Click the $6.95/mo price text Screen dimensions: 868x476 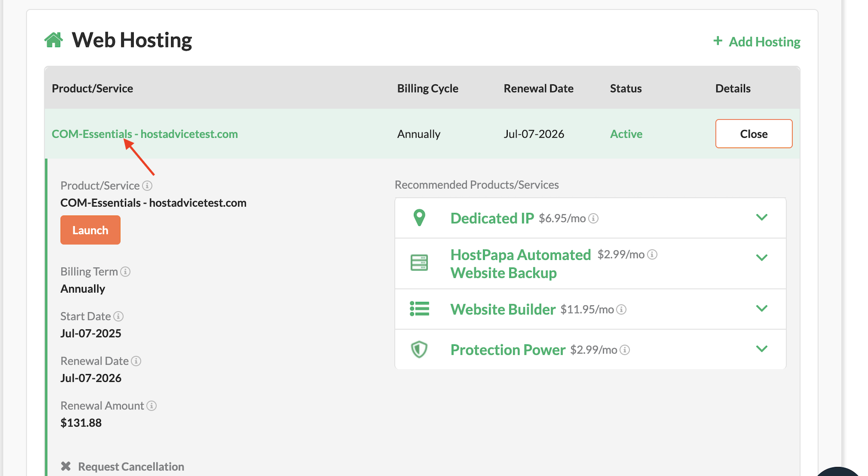562,218
